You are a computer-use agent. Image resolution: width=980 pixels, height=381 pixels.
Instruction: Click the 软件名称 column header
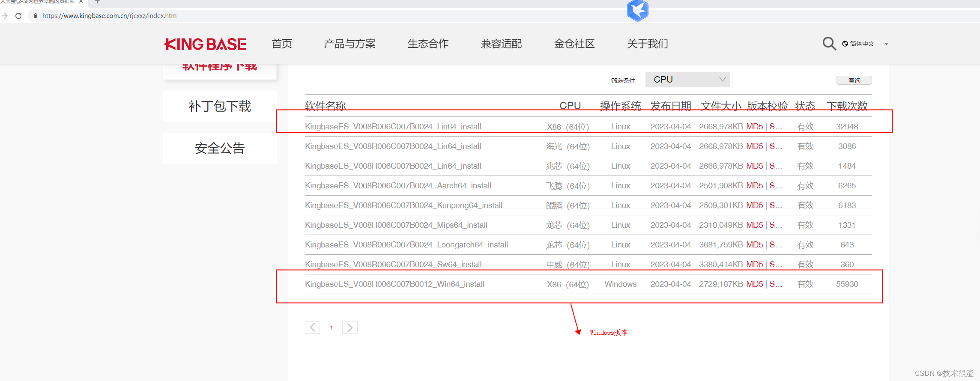(326, 106)
